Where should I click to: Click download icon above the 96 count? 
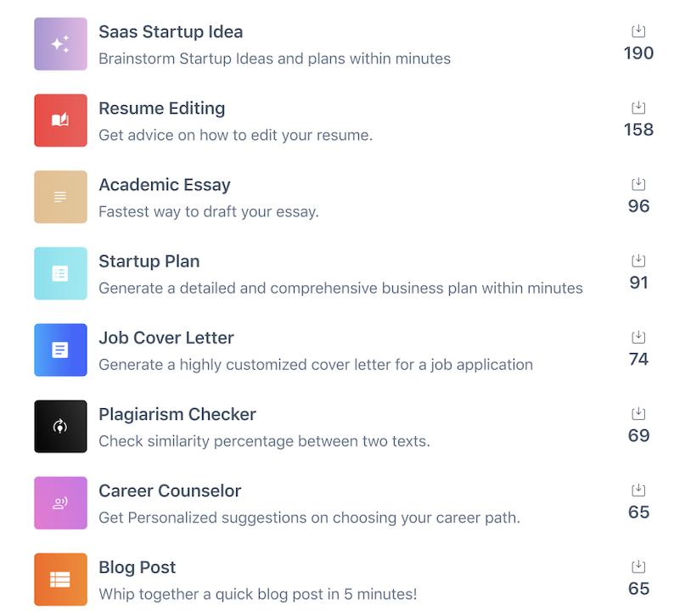pyautogui.click(x=638, y=184)
